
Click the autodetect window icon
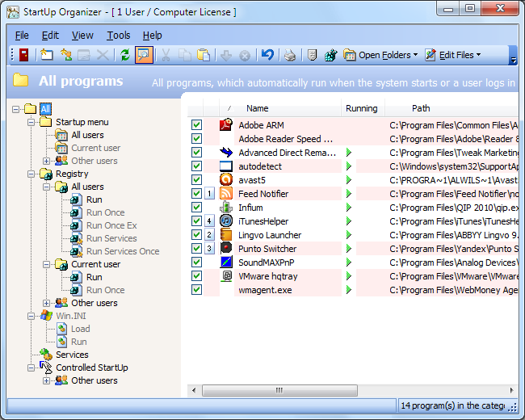(226, 166)
